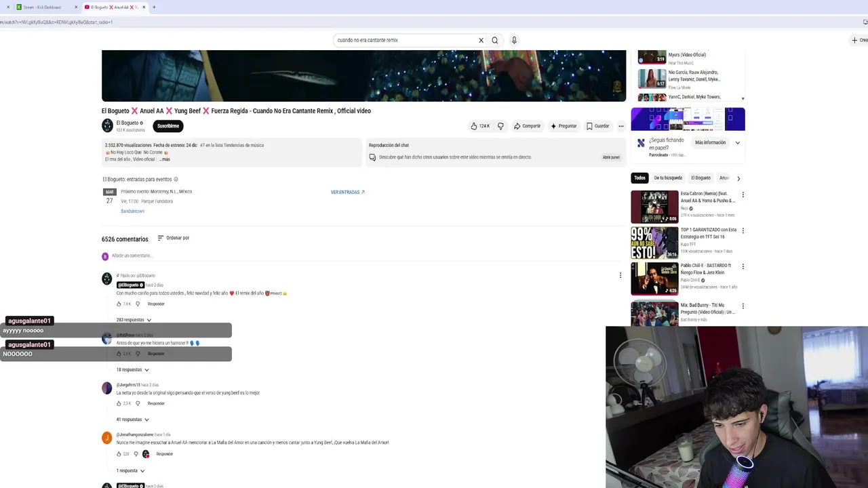Open the Ordenar por sort dropdown
Screen dimensions: 868x488
tap(174, 238)
